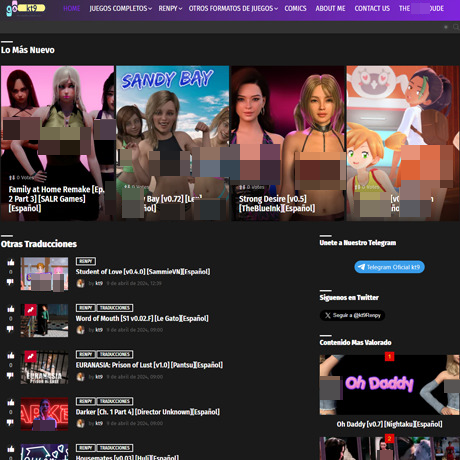Click author avatar under EURANASIA entry
This screenshot has height=460, width=460.
click(x=80, y=377)
